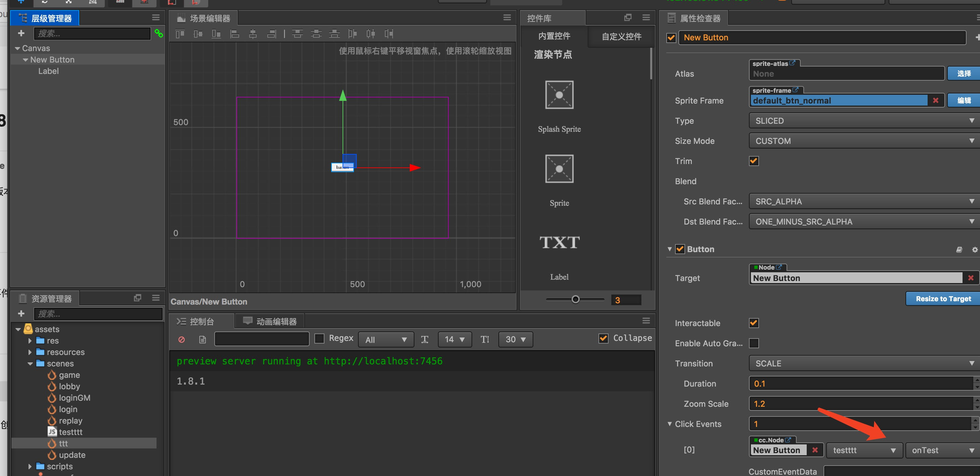
Task: Switch to the 自定义控件 tab
Action: (x=621, y=37)
